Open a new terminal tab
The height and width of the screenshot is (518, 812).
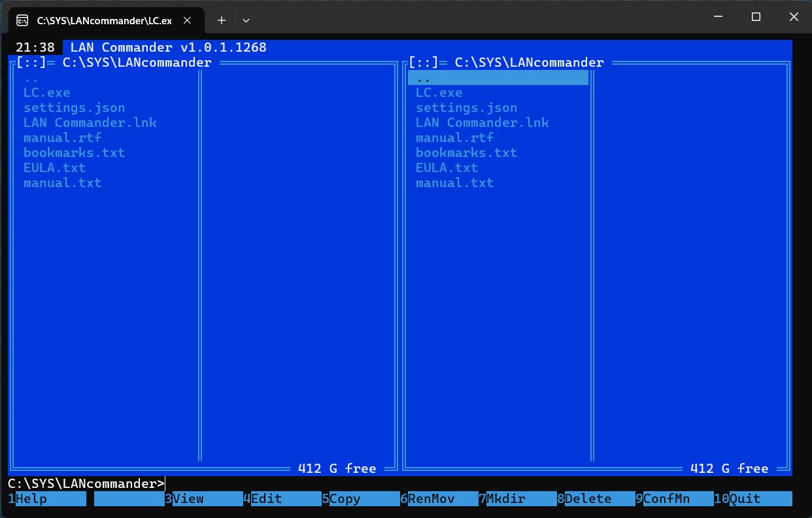coord(222,20)
